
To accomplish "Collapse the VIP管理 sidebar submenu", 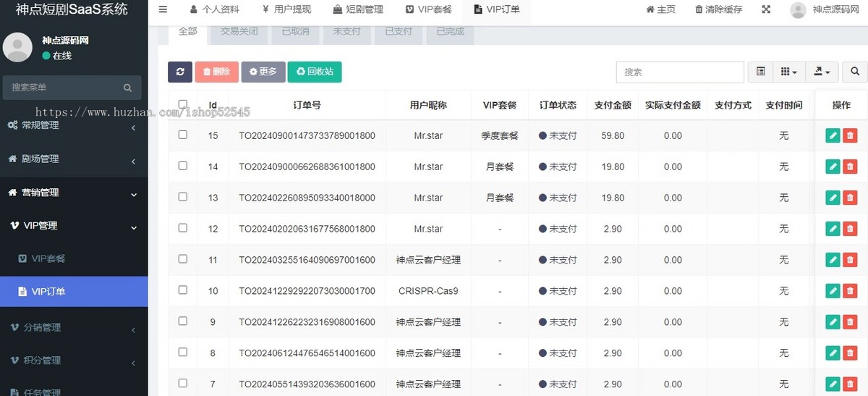I will coord(74,226).
